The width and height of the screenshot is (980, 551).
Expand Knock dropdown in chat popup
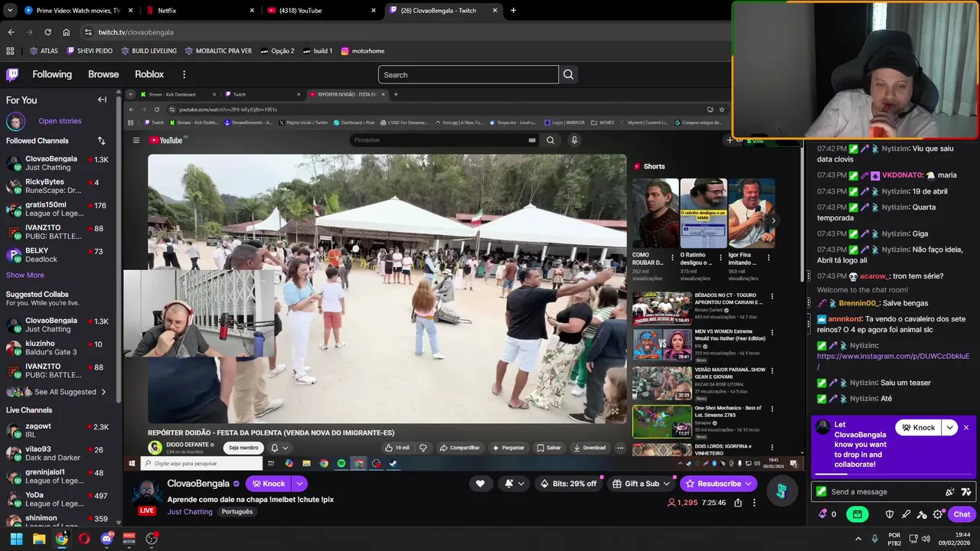click(949, 427)
